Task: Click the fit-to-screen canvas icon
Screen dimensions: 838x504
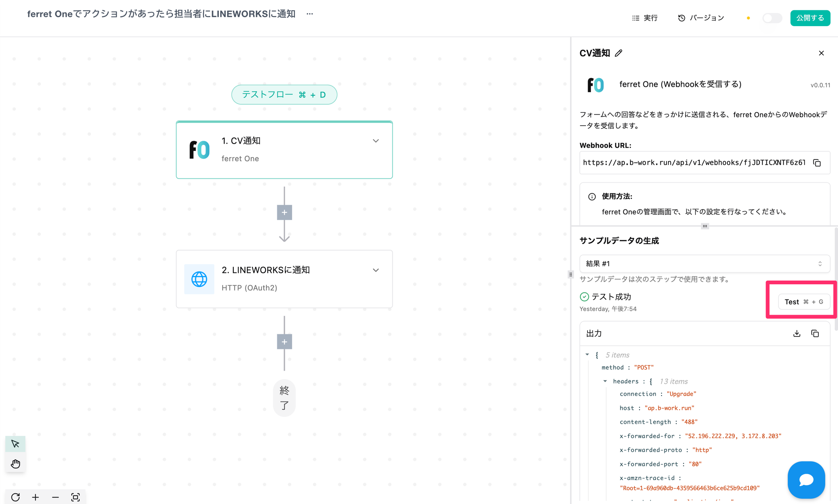Action: (x=75, y=497)
